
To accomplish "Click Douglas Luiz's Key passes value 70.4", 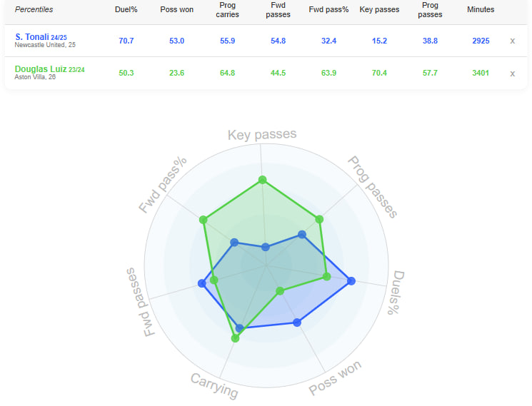I will coord(379,73).
